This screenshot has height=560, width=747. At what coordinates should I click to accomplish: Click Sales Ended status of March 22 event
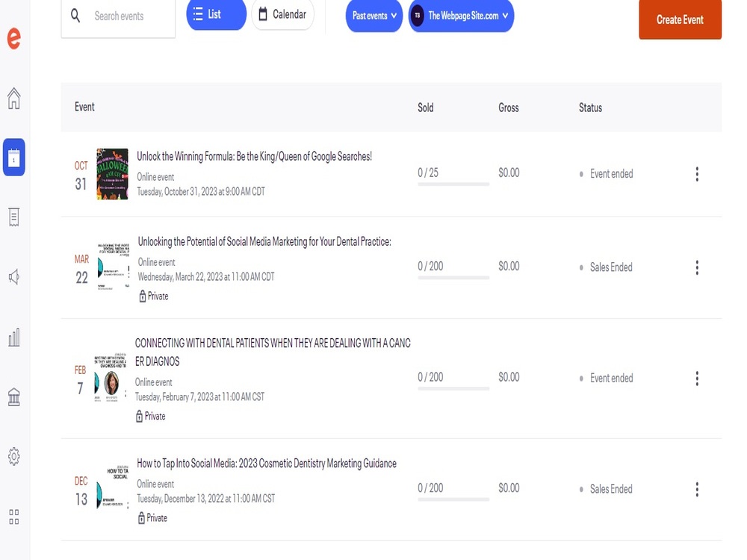(x=611, y=267)
